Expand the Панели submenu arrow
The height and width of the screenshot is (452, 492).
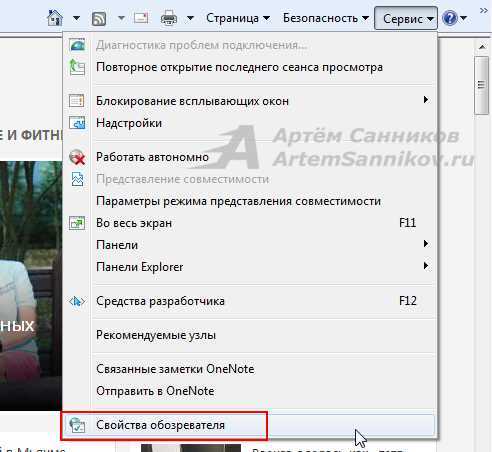[x=425, y=244]
